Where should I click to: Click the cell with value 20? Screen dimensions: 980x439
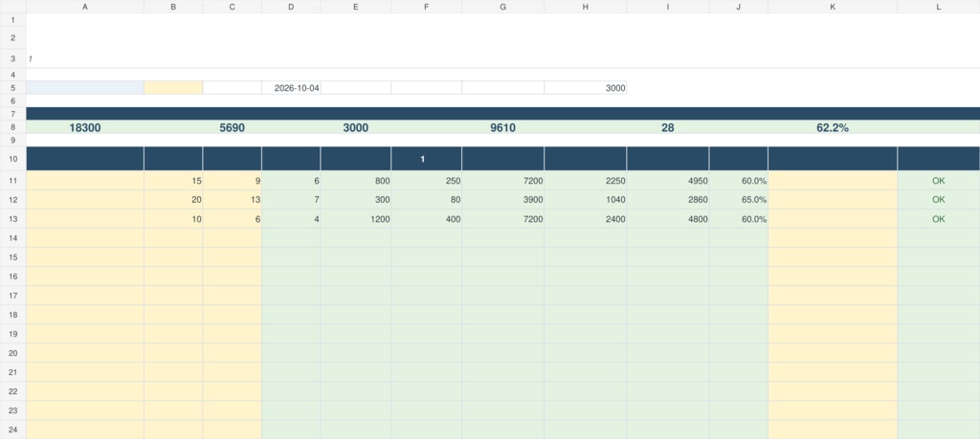pos(173,200)
